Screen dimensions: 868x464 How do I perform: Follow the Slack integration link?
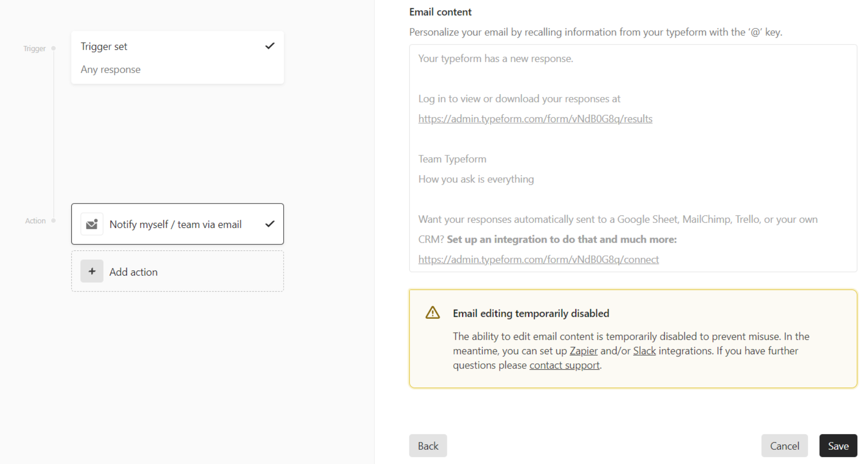[x=644, y=351]
